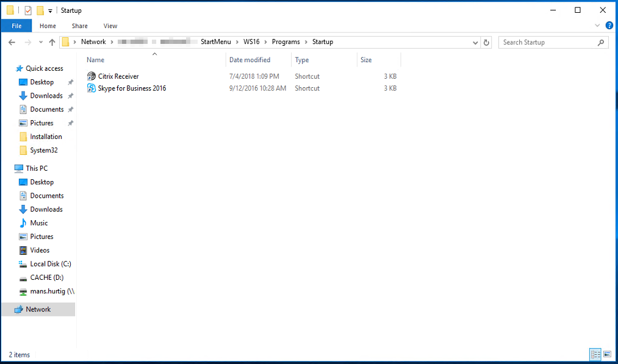
Task: Open the address bar history dropdown
Action: pyautogui.click(x=476, y=43)
